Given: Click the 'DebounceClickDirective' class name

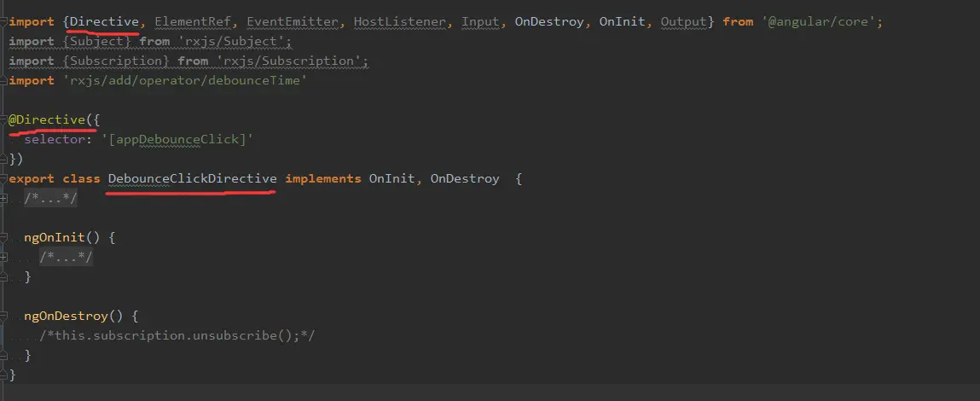Looking at the screenshot, I should point(193,178).
